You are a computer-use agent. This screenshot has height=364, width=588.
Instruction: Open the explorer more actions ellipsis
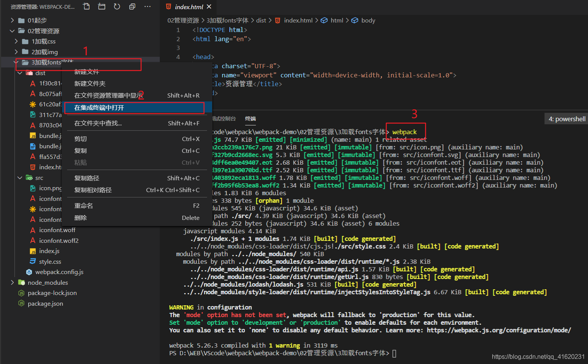(148, 6)
